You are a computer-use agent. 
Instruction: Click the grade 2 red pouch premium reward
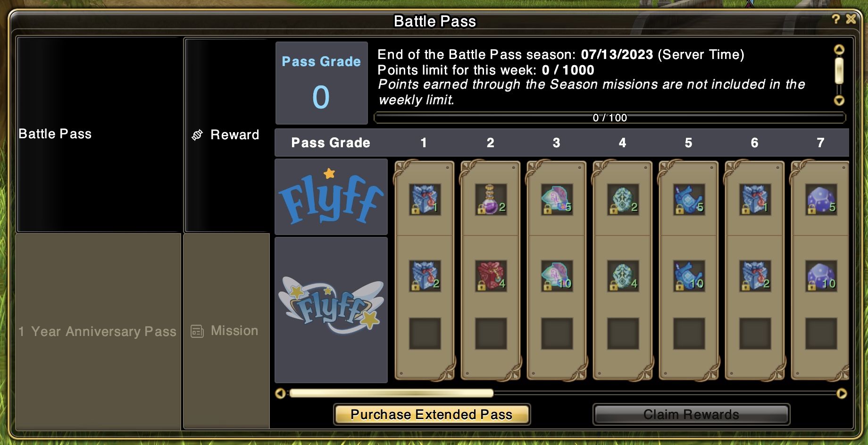click(491, 276)
